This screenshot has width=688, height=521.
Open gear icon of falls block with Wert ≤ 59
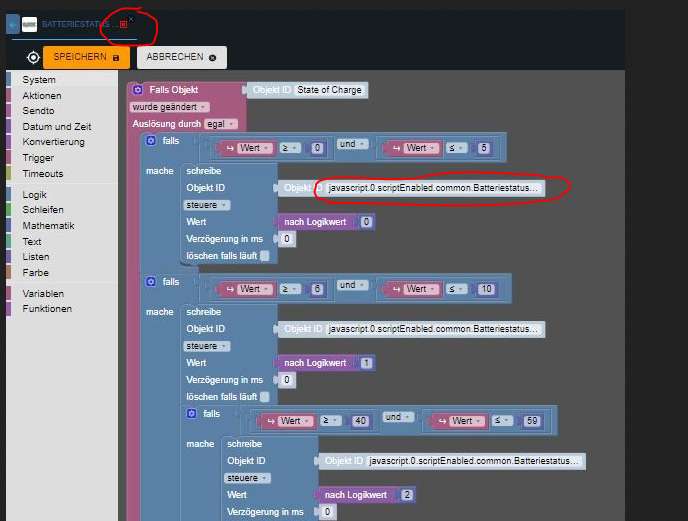click(x=191, y=413)
